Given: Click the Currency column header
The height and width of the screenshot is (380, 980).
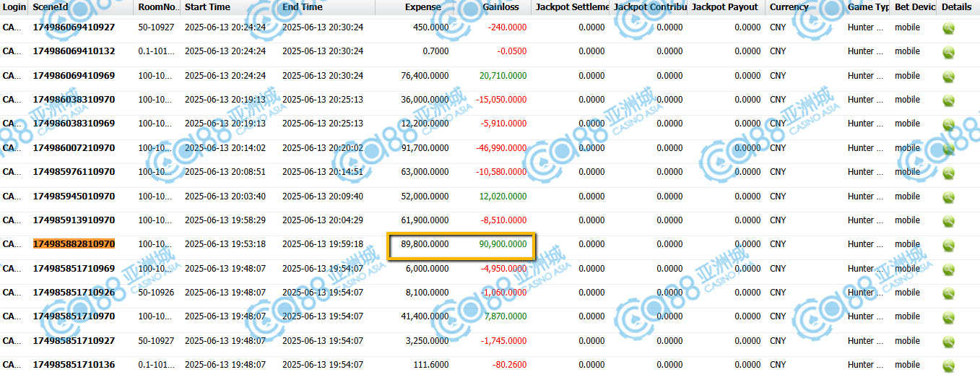Looking at the screenshot, I should pos(789,7).
